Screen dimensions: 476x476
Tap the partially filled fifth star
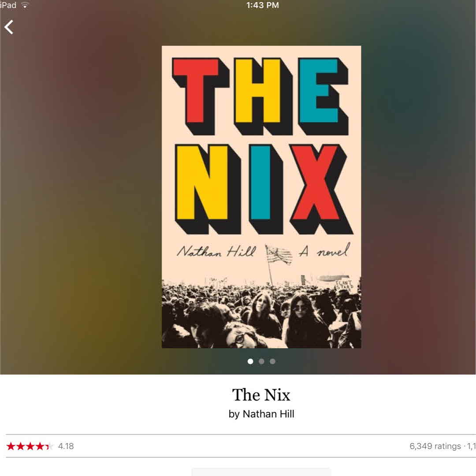[x=49, y=446]
